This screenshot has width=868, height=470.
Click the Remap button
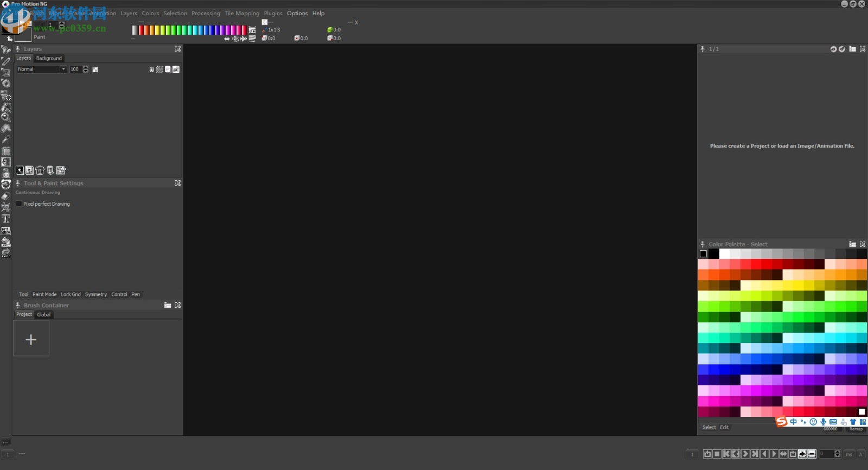pyautogui.click(x=856, y=429)
